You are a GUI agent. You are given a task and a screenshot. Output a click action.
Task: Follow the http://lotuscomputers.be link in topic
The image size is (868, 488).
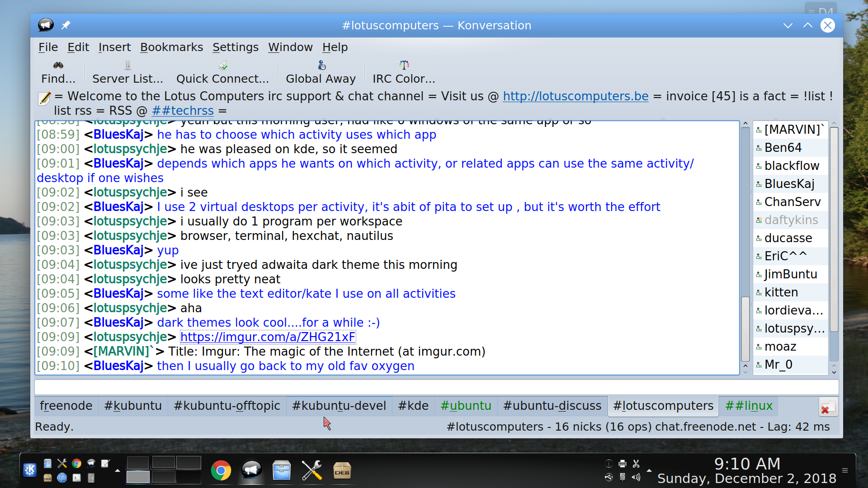[x=576, y=96]
